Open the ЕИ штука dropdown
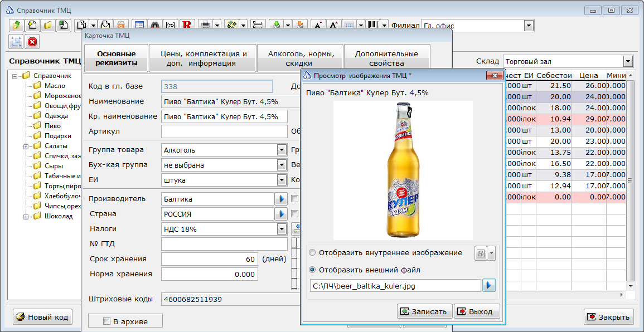The height and width of the screenshot is (332, 644). 282,180
